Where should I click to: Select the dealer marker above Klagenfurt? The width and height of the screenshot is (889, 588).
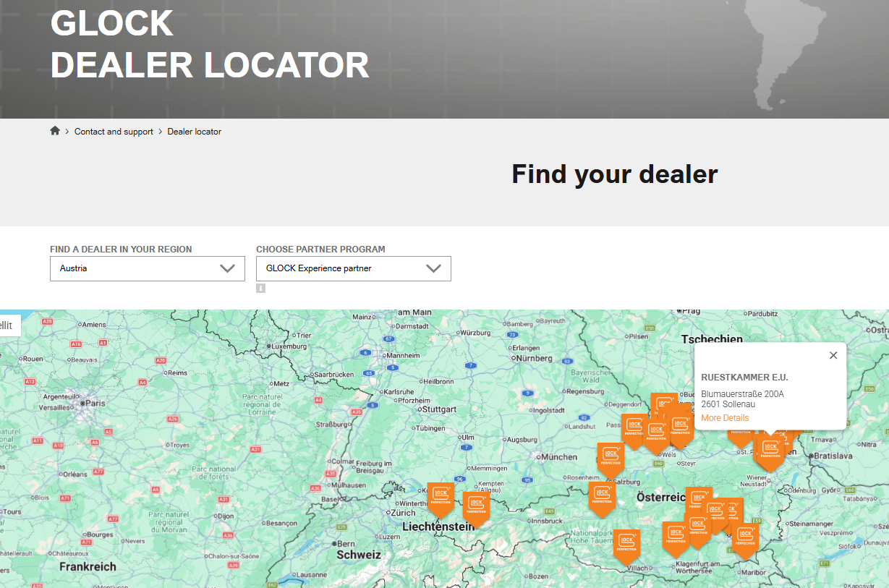point(676,539)
